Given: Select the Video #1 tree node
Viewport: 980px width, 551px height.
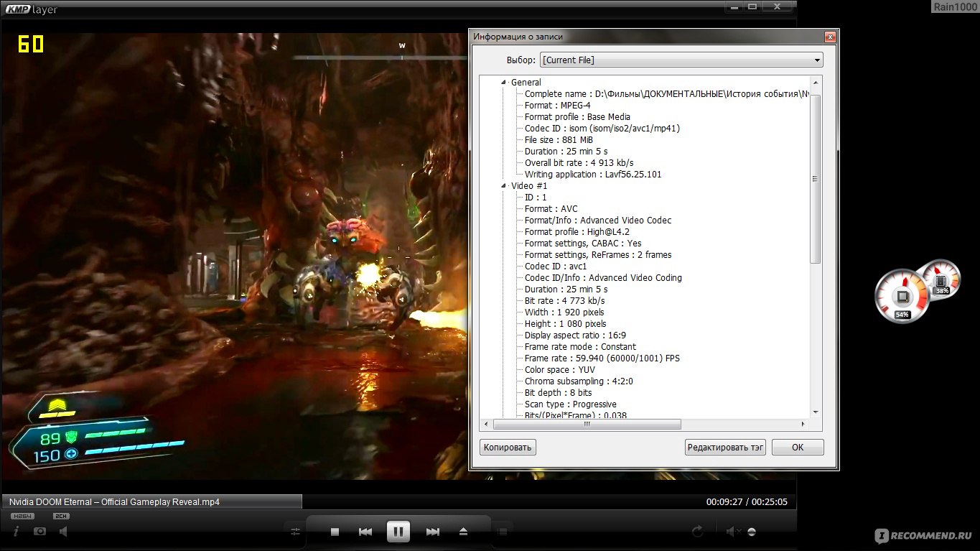Looking at the screenshot, I should [529, 186].
